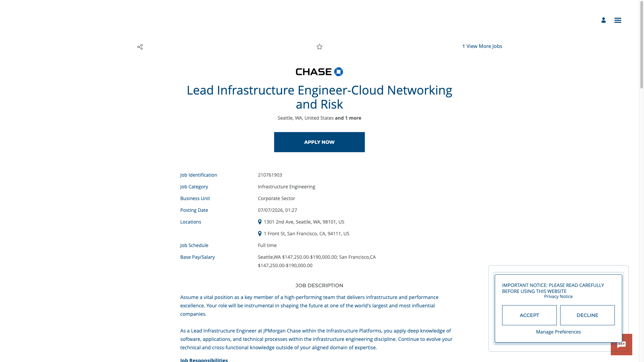
Task: Click the Job Schedule label
Action: coord(194,245)
